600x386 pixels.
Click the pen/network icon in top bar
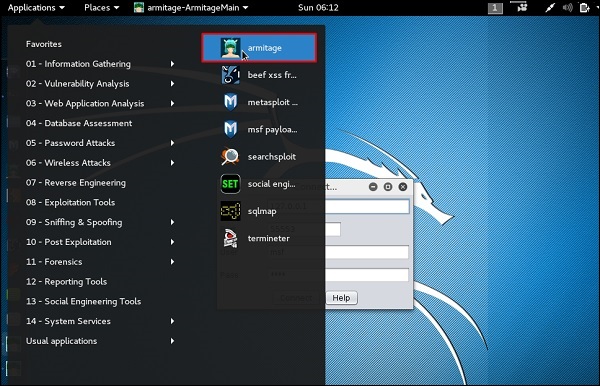point(549,7)
